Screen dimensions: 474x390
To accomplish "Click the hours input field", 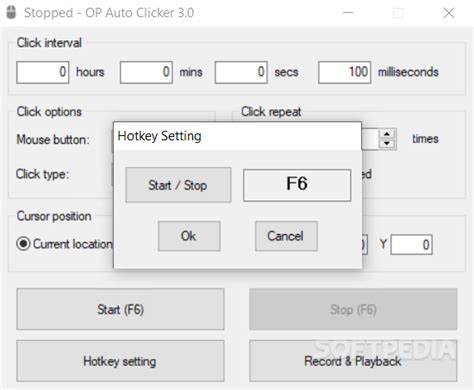I will [x=43, y=72].
